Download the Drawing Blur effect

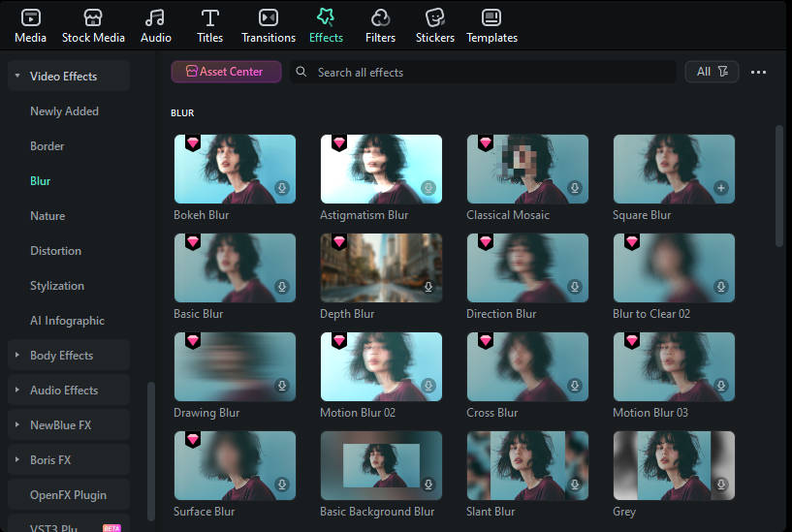coord(282,386)
